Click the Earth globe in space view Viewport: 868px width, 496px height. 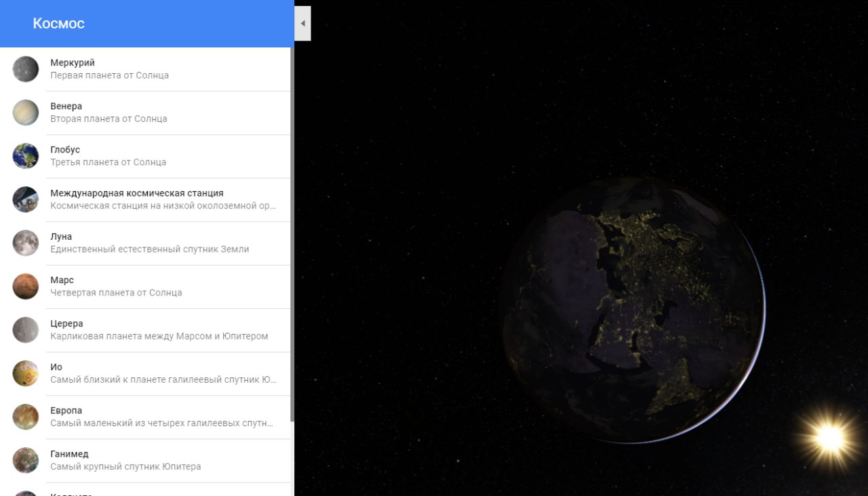[x=634, y=310]
